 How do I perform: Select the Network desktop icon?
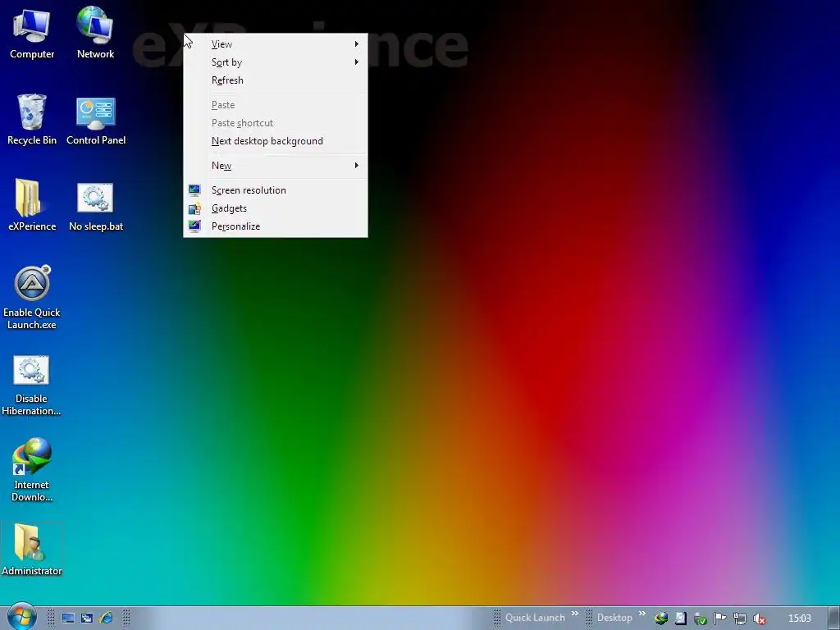point(95,33)
